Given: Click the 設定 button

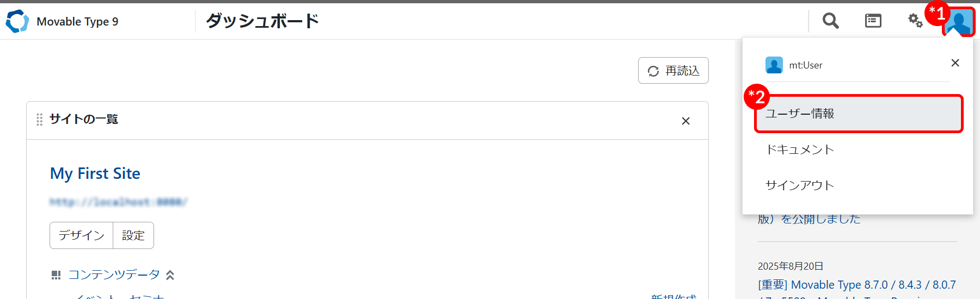Looking at the screenshot, I should point(133,235).
